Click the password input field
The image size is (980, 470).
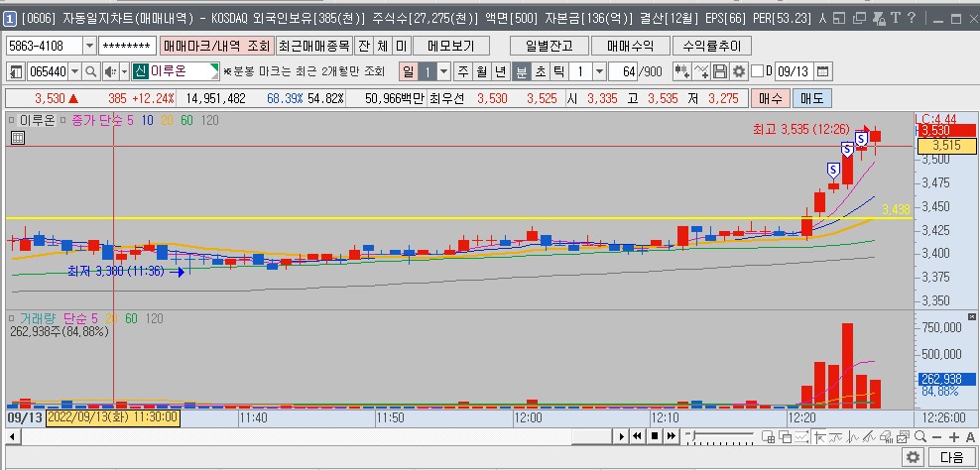coord(128,46)
